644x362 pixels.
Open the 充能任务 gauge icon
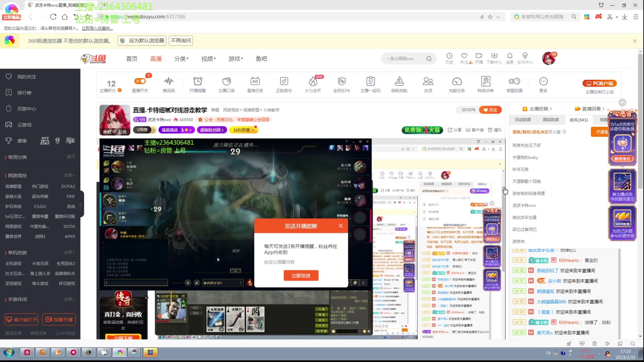tap(457, 85)
